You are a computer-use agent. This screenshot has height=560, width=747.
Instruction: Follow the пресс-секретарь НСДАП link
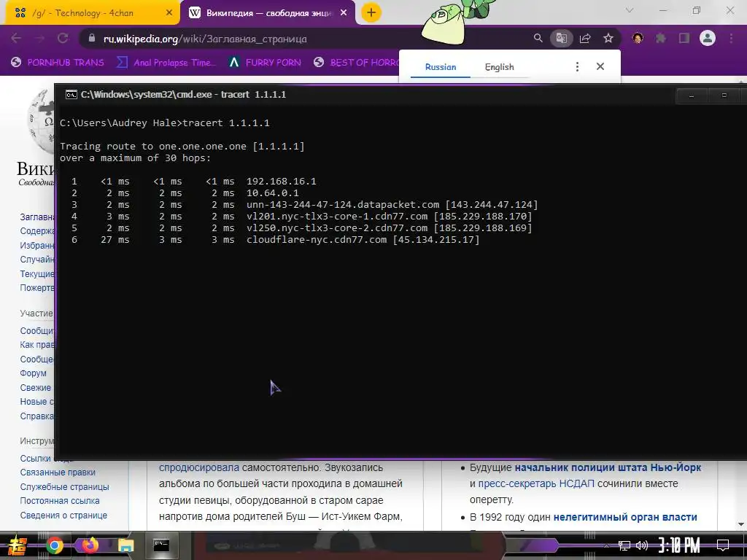point(536,484)
